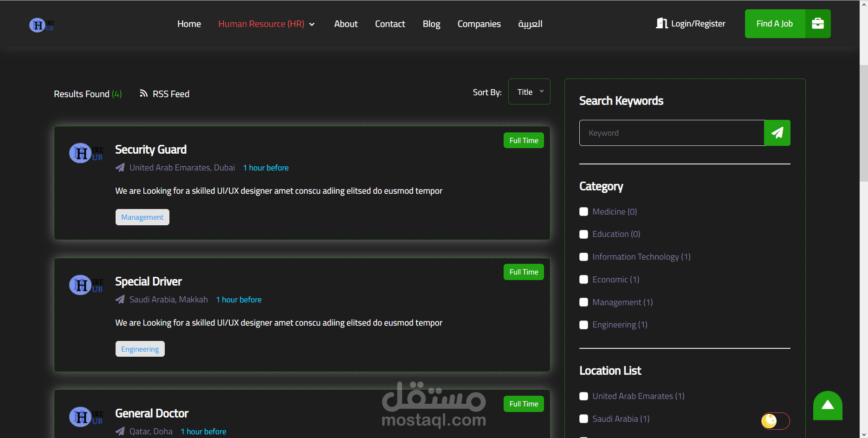Focus the Keyword search input field
The height and width of the screenshot is (438, 868).
pyautogui.click(x=672, y=133)
